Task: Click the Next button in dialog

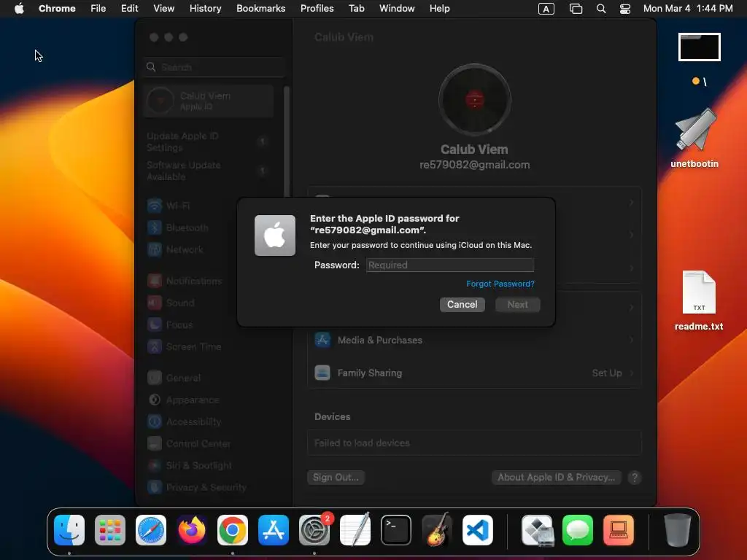Action: pos(517,304)
